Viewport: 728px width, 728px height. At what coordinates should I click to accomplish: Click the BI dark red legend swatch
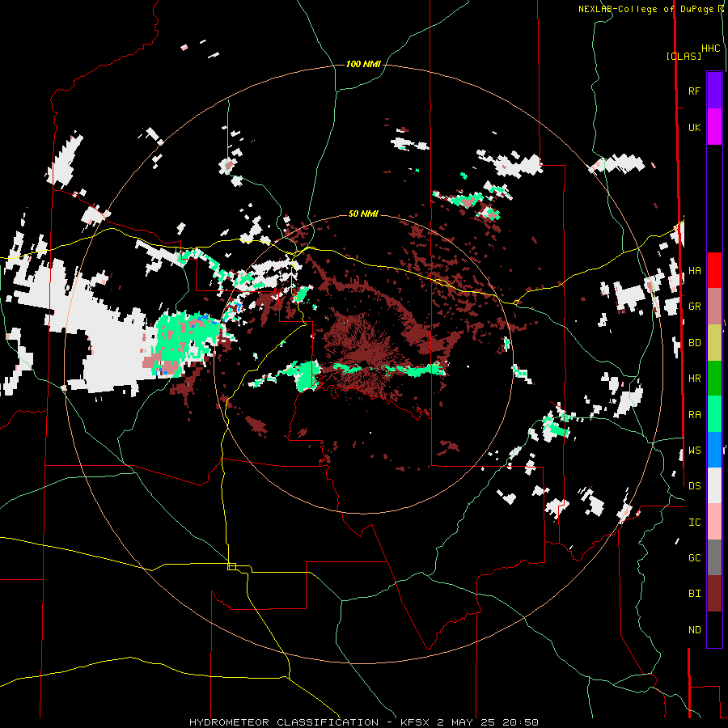pos(714,594)
